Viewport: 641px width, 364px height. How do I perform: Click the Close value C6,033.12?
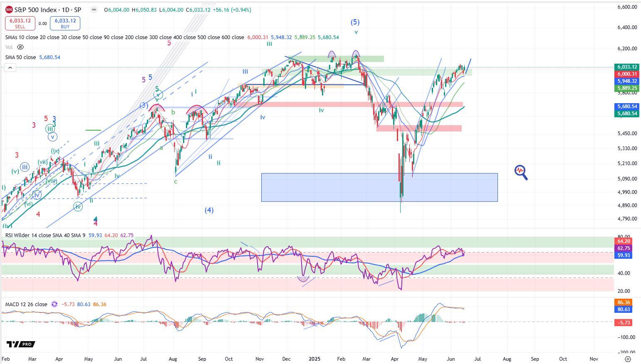click(x=198, y=10)
